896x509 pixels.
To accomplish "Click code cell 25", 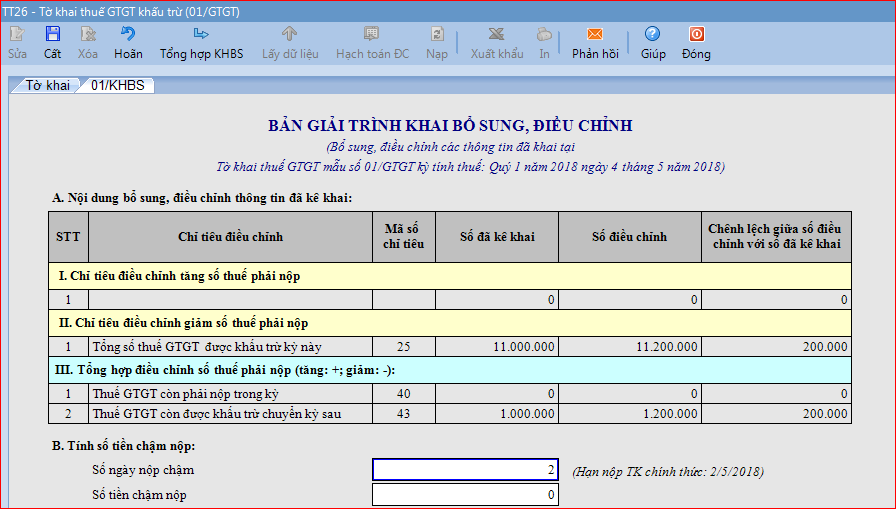I will pyautogui.click(x=403, y=347).
